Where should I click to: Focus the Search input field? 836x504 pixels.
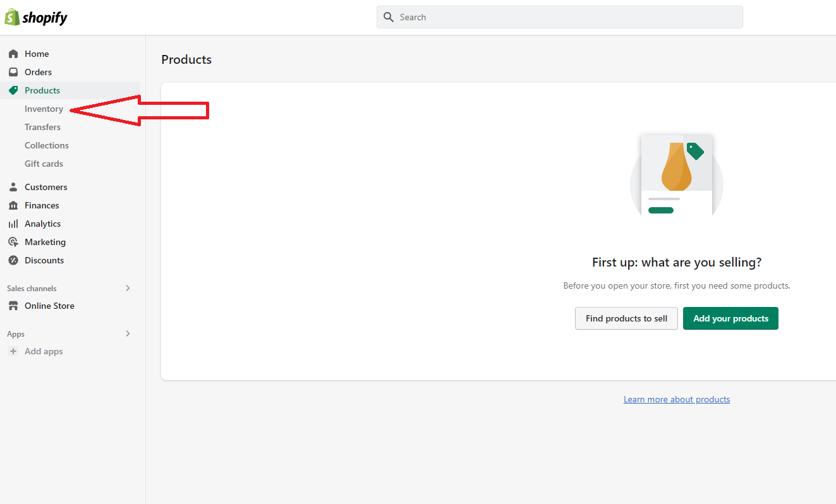pyautogui.click(x=560, y=17)
